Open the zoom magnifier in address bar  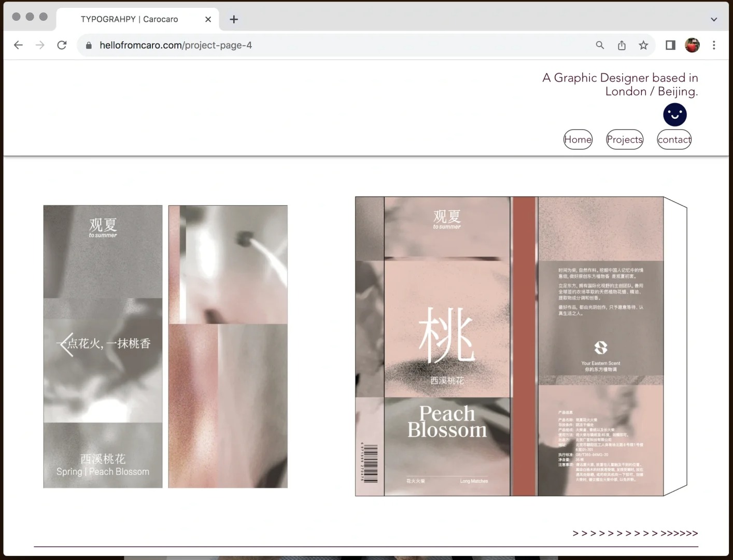600,45
